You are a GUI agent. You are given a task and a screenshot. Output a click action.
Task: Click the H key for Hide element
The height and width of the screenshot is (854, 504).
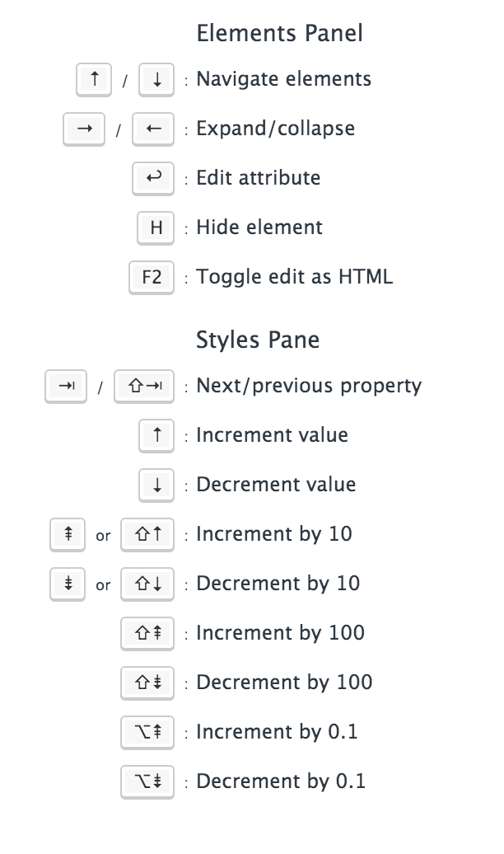tap(156, 228)
